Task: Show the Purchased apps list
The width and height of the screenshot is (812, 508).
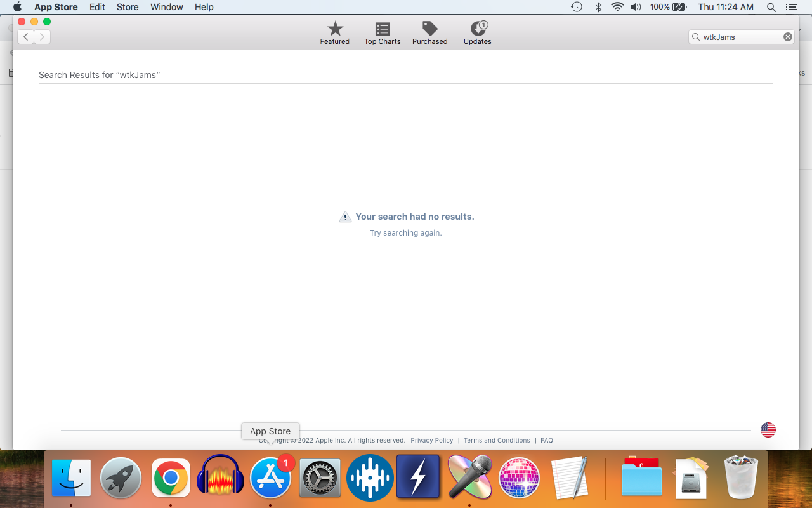Action: pyautogui.click(x=429, y=32)
